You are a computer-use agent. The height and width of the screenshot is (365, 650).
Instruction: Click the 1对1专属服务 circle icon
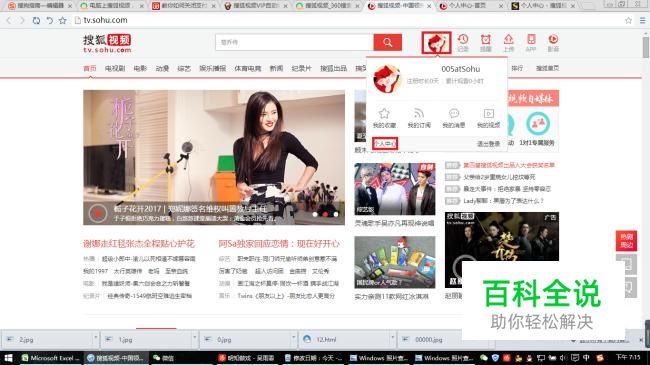[x=538, y=124]
